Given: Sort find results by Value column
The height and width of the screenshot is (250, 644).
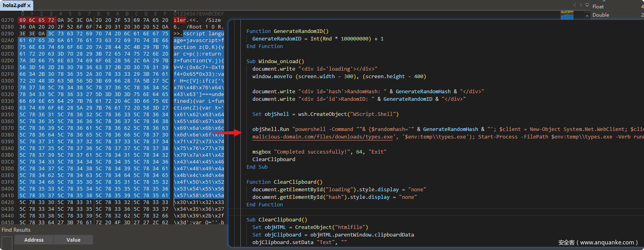Looking at the screenshot, I should point(74,240).
